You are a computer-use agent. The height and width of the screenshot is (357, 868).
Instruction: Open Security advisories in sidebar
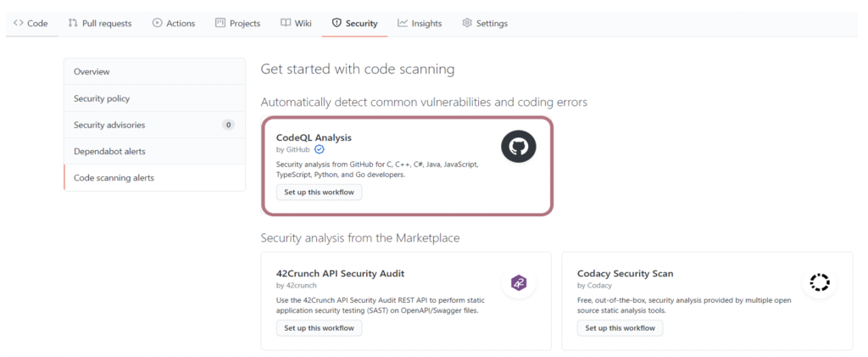click(154, 126)
